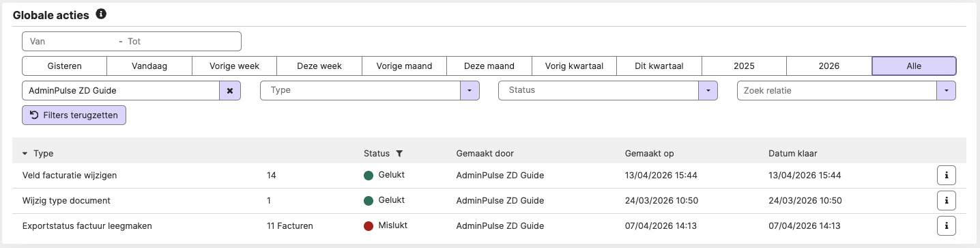
Task: Expand the Type dropdown arrow
Action: click(470, 90)
